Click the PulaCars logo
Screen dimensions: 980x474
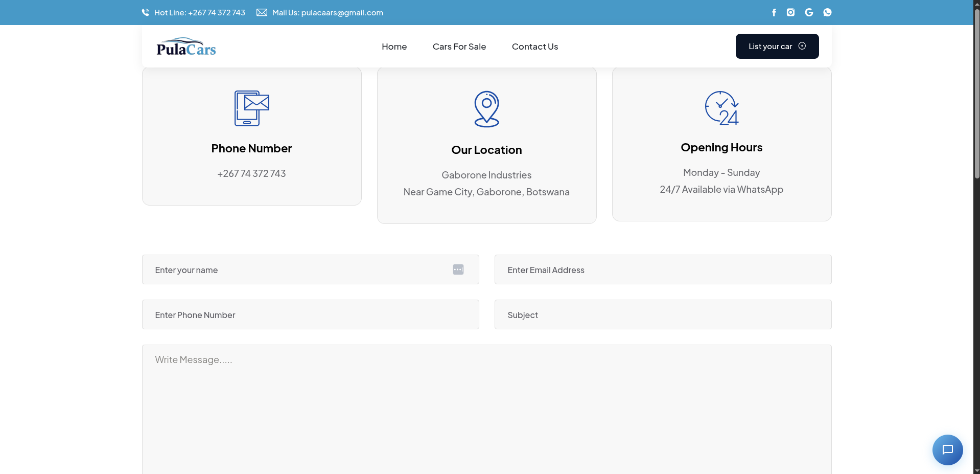[x=186, y=47]
